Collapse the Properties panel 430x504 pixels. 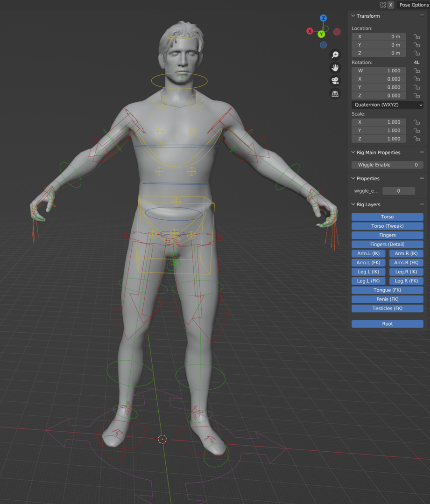click(x=353, y=178)
